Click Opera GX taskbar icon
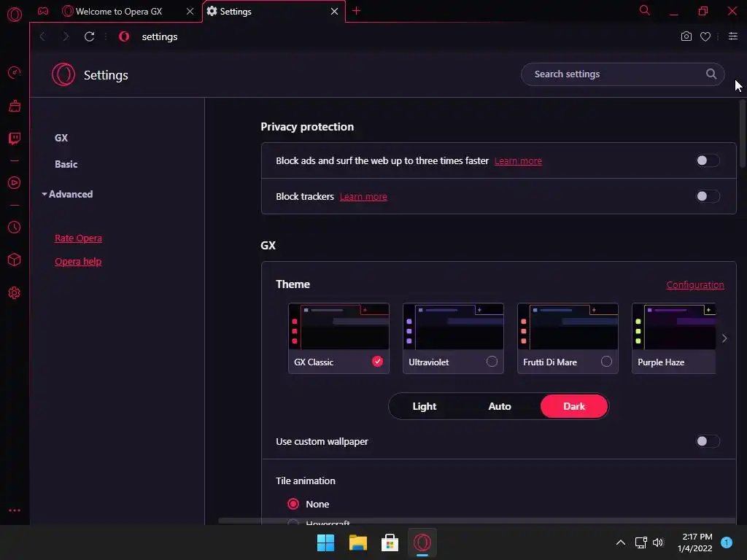 click(x=422, y=542)
